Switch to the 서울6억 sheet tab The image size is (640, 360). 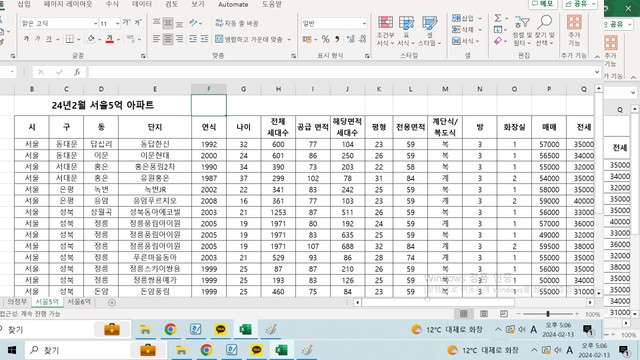pos(79,302)
